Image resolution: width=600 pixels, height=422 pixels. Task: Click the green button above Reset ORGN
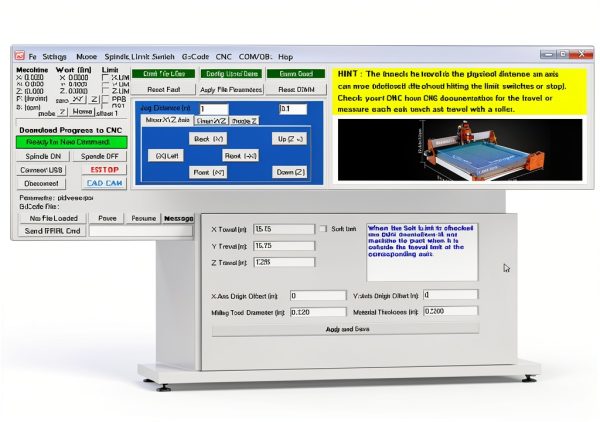(x=296, y=73)
